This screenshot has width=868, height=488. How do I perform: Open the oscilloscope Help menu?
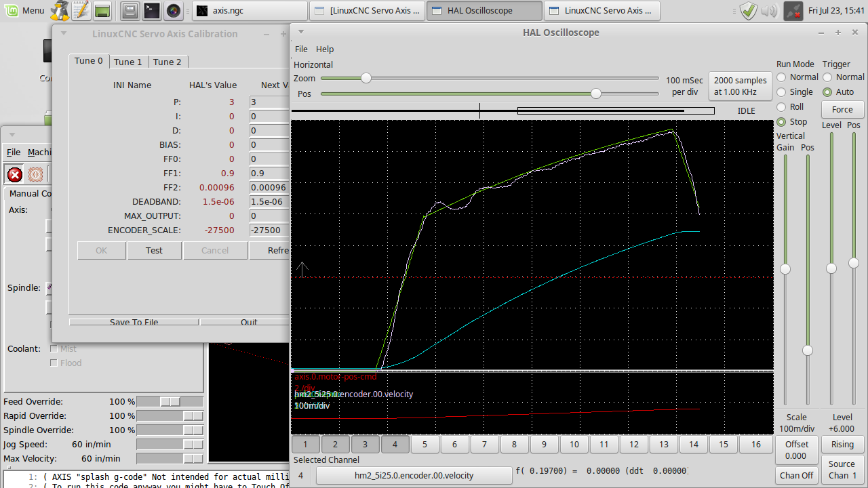(325, 49)
